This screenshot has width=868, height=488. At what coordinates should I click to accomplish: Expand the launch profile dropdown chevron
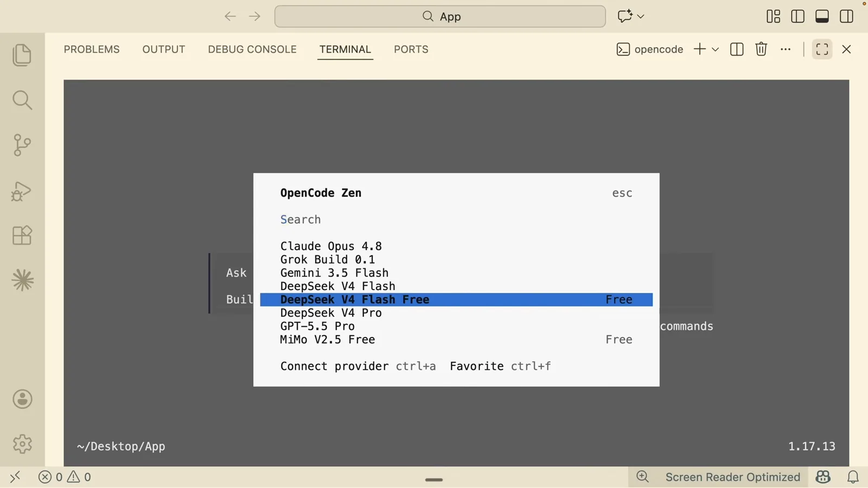coord(716,49)
